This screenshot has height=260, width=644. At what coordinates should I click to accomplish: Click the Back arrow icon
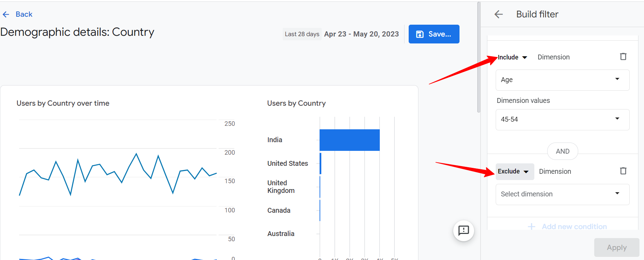pos(6,14)
